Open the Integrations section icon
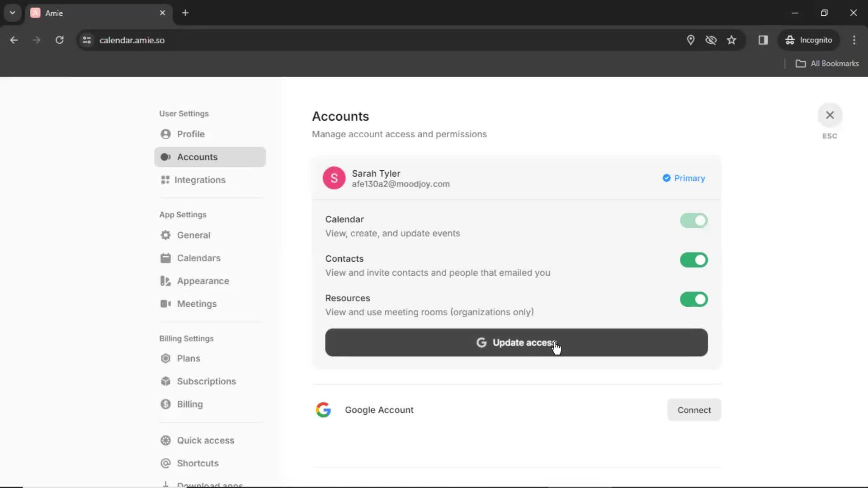This screenshot has width=868, height=488. (165, 179)
